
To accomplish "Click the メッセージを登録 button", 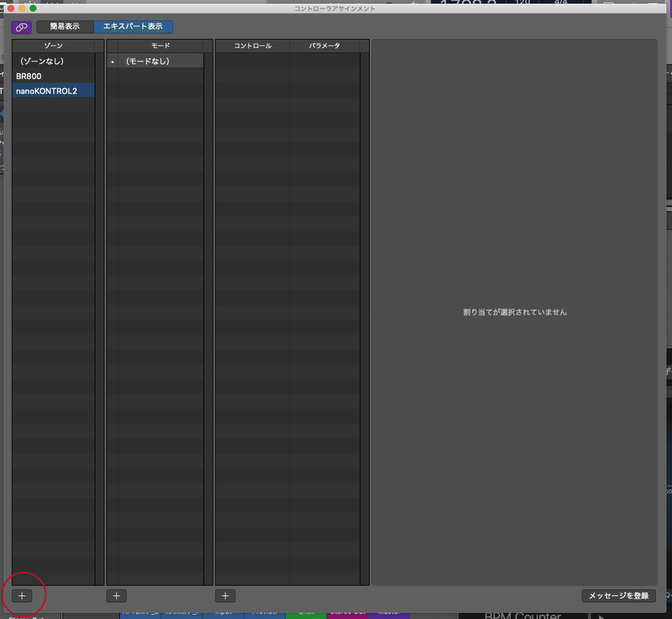I will [618, 596].
